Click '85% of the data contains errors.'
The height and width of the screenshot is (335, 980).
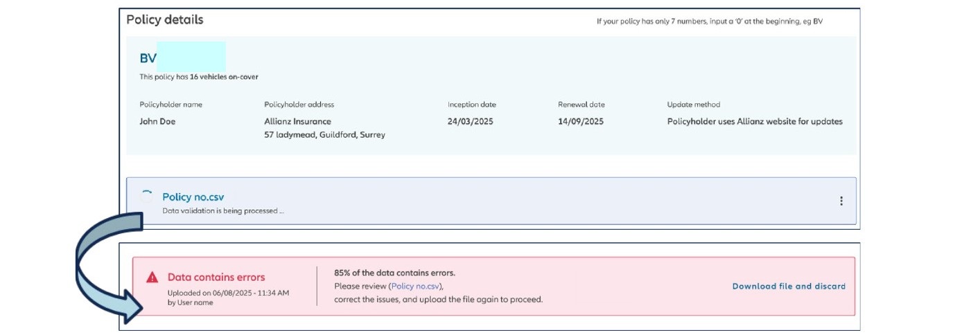394,273
